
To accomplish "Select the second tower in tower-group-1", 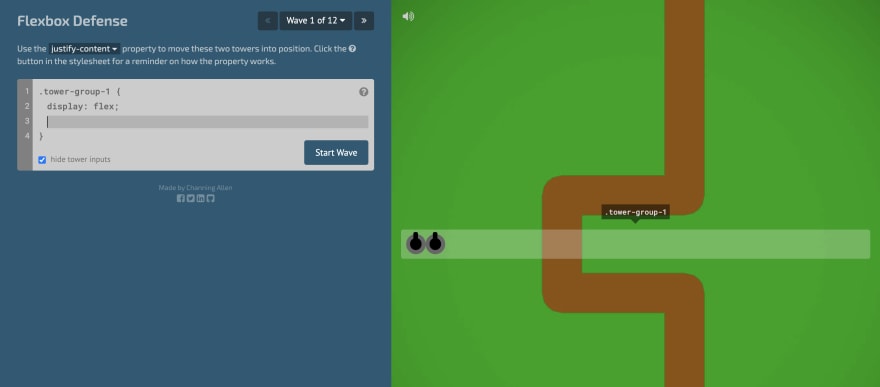I will [436, 243].
